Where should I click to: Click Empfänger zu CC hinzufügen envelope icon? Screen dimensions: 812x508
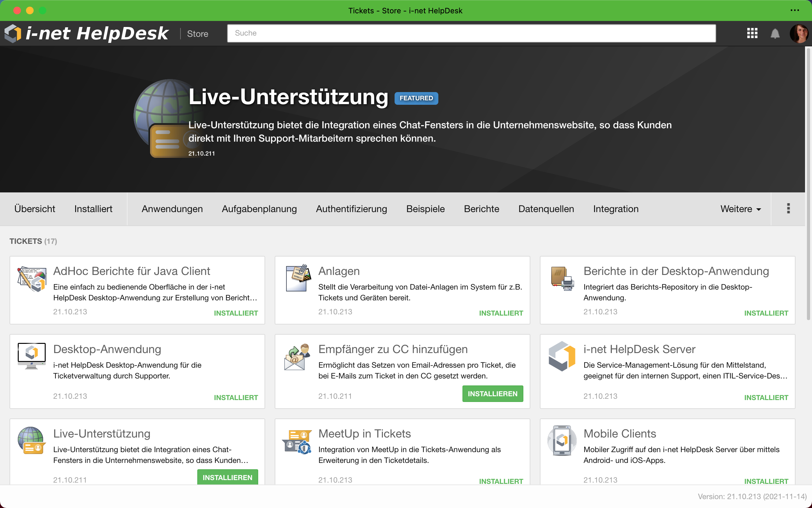click(x=297, y=357)
